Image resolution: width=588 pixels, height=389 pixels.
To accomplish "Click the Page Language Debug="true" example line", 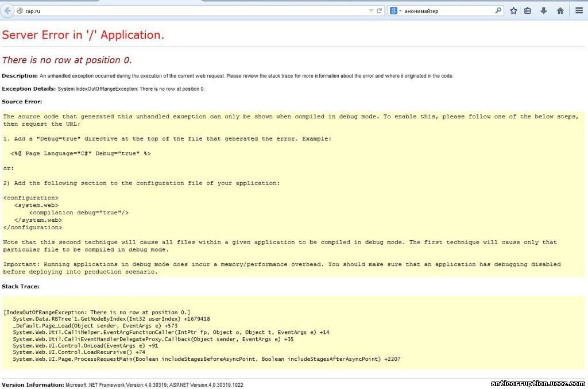I will pyautogui.click(x=80, y=154).
